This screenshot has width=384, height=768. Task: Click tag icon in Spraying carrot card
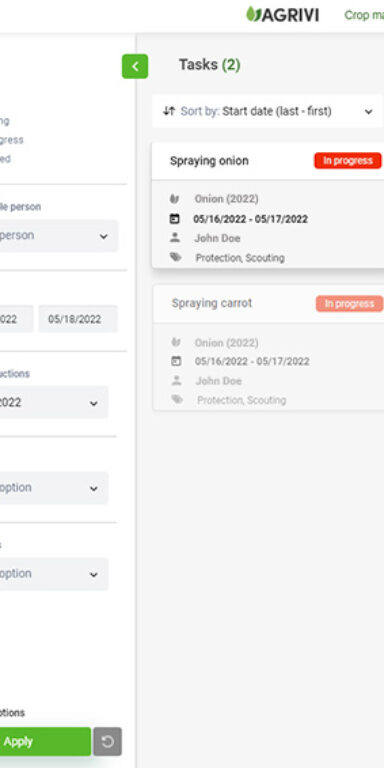pyautogui.click(x=177, y=400)
